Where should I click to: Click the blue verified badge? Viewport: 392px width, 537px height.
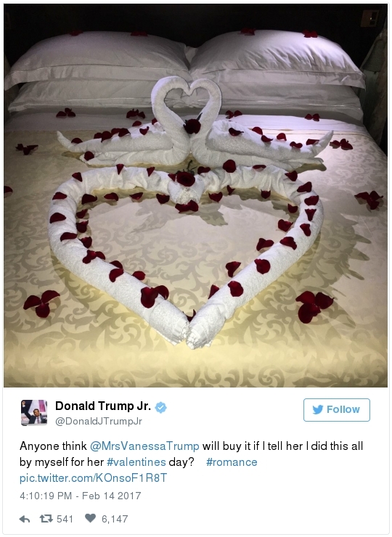click(160, 408)
